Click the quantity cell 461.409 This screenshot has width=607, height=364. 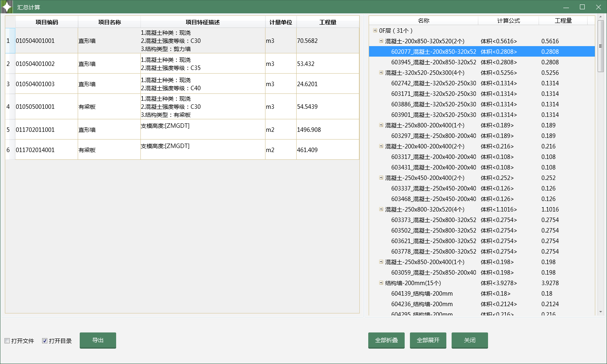pyautogui.click(x=328, y=150)
